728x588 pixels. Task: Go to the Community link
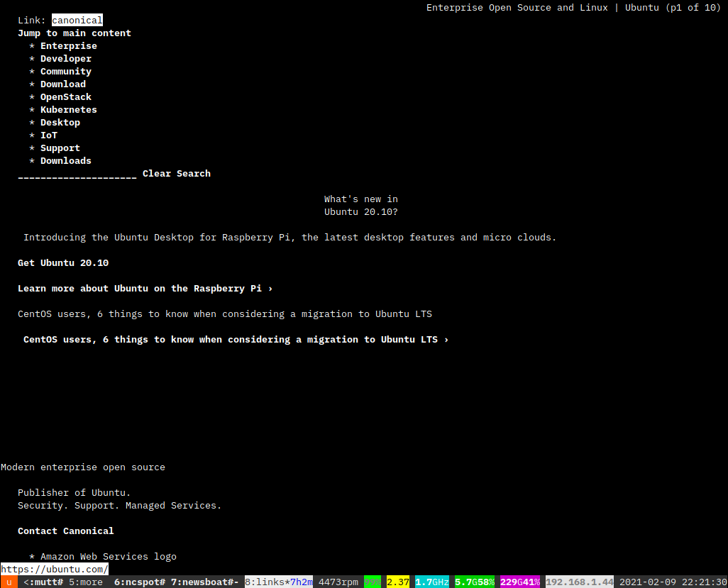point(66,72)
